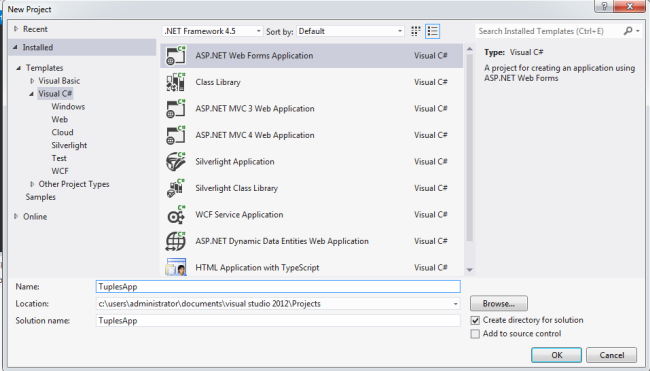The height and width of the screenshot is (371, 650).
Task: Collapse the Installed section
Action: pos(15,47)
